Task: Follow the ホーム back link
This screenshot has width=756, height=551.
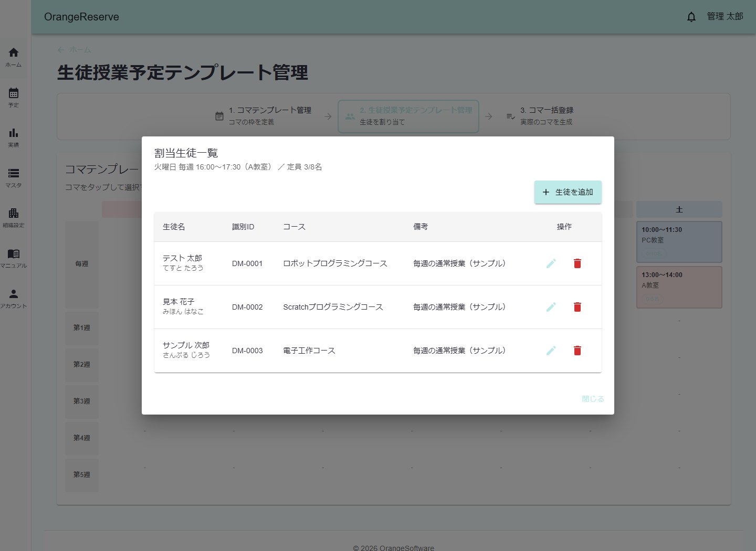Action: [x=75, y=50]
